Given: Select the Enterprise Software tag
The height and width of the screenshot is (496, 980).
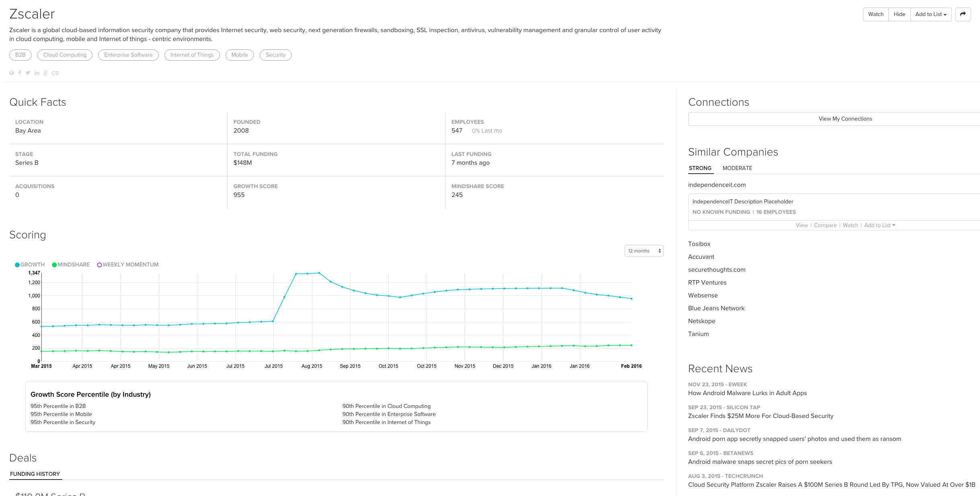Looking at the screenshot, I should click(x=128, y=55).
